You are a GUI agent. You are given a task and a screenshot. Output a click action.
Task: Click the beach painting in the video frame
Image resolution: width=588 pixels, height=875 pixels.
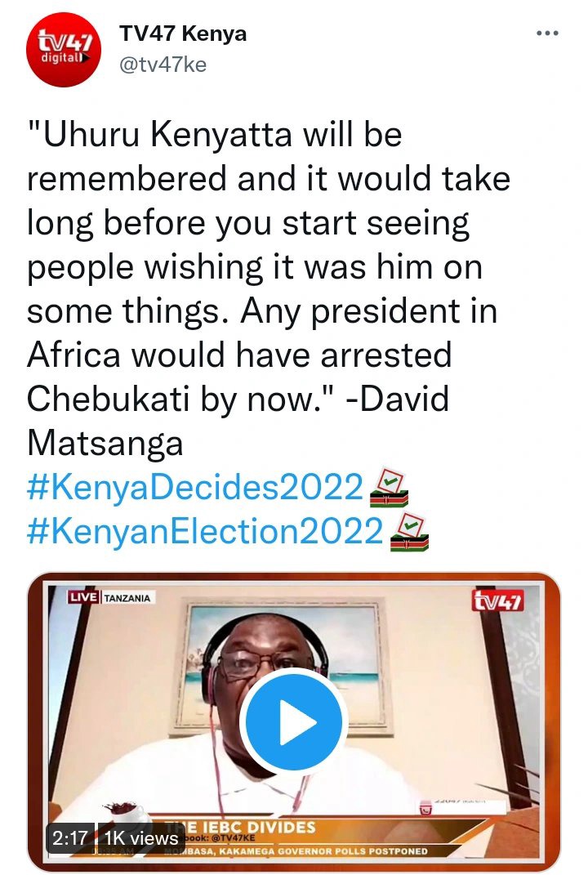283,665
